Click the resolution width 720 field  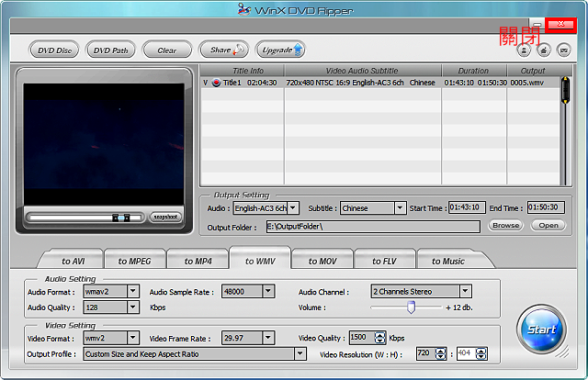point(425,353)
